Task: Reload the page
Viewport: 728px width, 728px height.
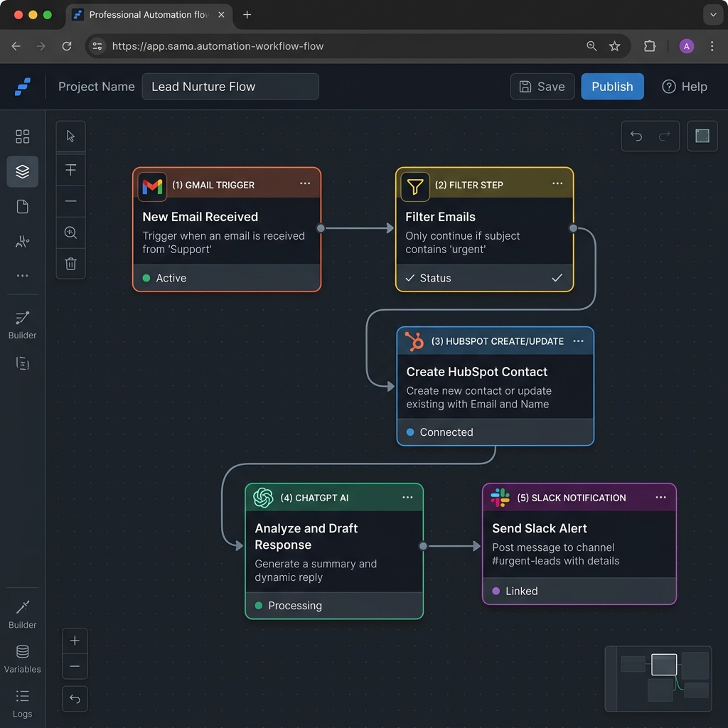Action: click(x=67, y=46)
